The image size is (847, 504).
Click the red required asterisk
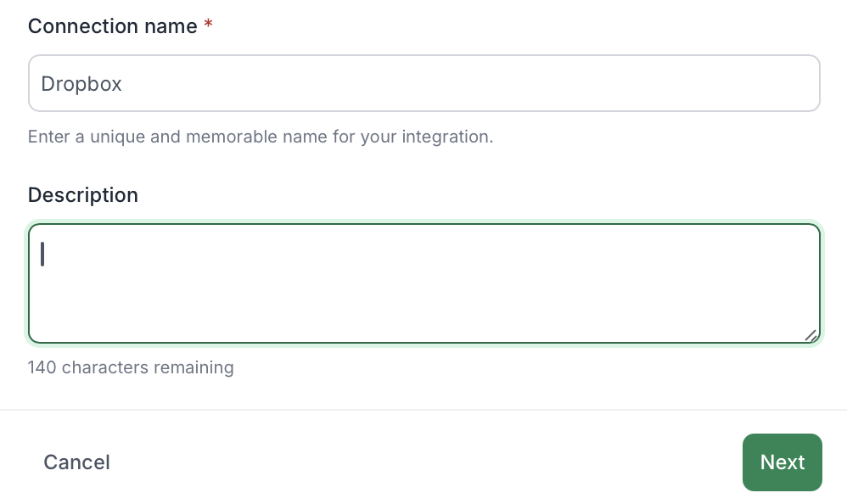tap(208, 25)
